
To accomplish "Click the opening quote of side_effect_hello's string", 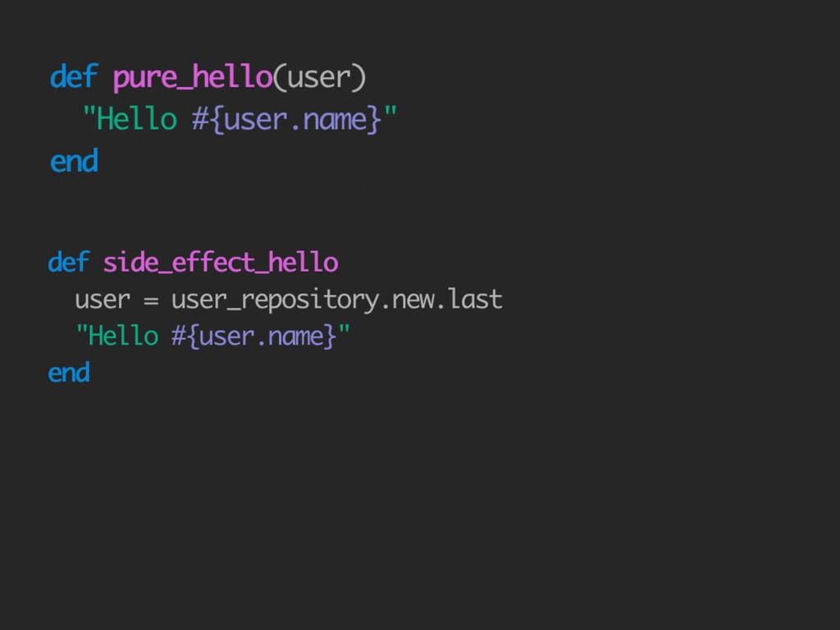I will pos(80,332).
